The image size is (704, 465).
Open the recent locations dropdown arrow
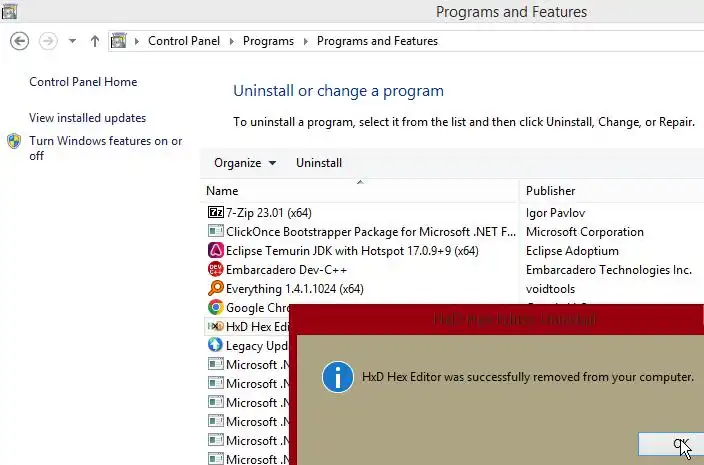pyautogui.click(x=72, y=41)
